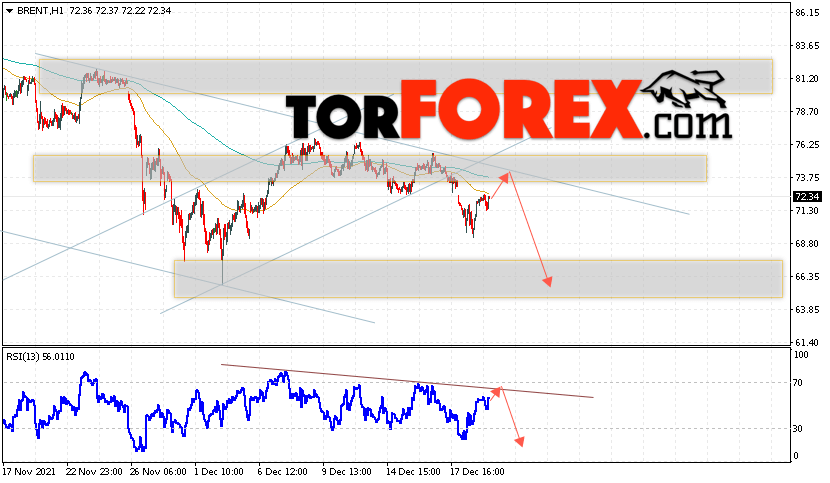Click the 26 Nov 06:00 time label

tap(158, 471)
